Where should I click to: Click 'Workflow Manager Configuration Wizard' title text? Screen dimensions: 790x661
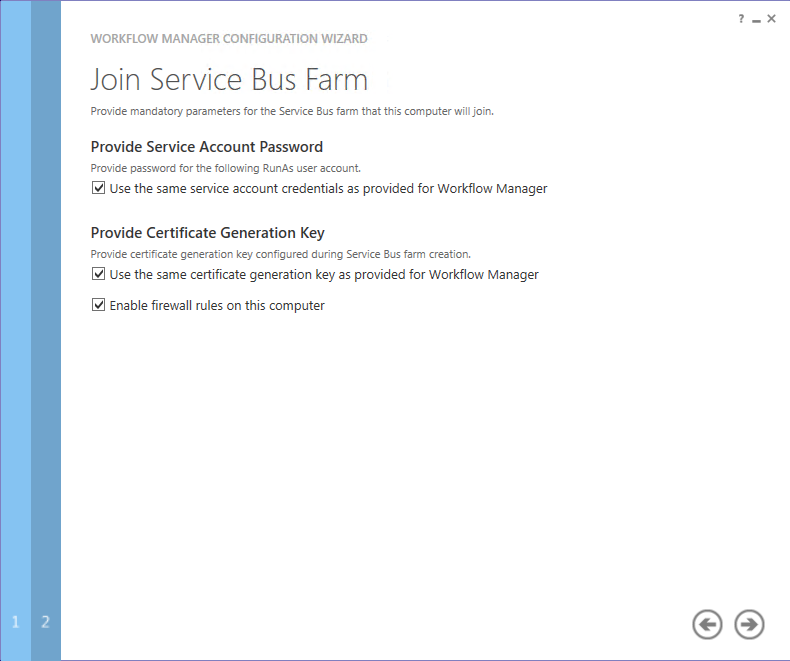tap(229, 39)
